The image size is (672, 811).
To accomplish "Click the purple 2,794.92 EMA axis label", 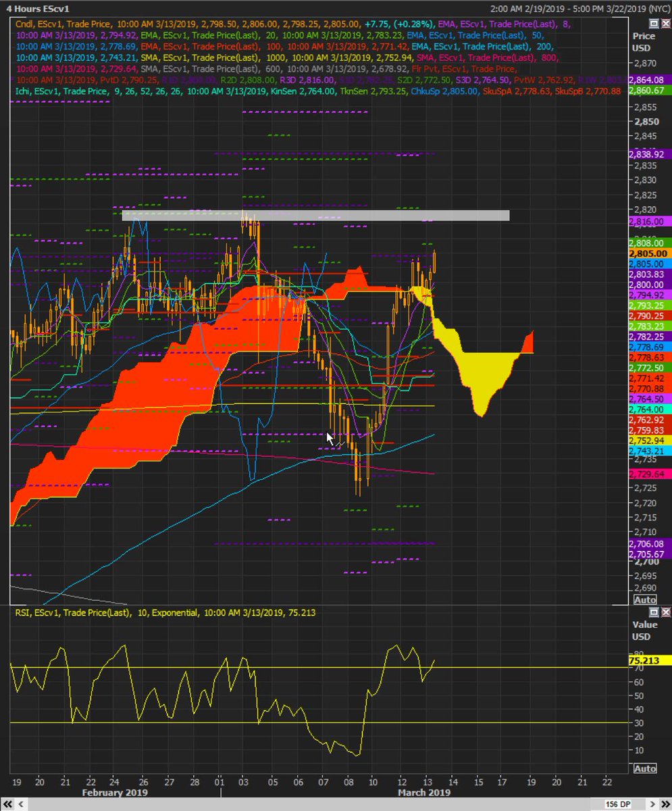I will [649, 295].
